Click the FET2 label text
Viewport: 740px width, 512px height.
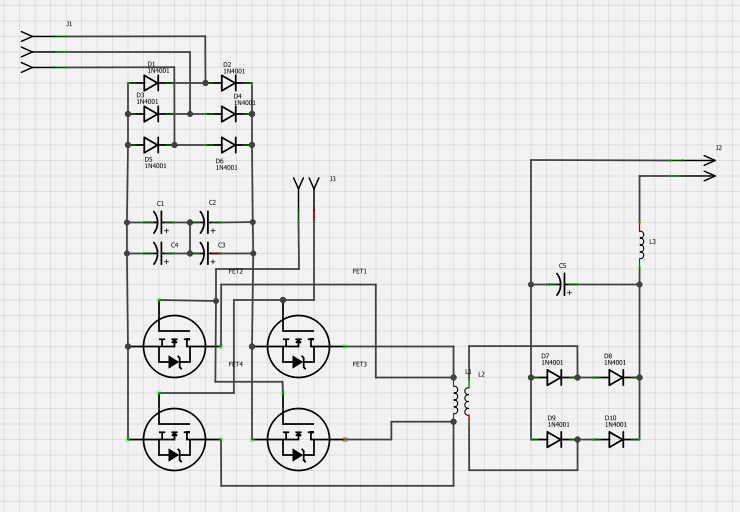(x=235, y=271)
